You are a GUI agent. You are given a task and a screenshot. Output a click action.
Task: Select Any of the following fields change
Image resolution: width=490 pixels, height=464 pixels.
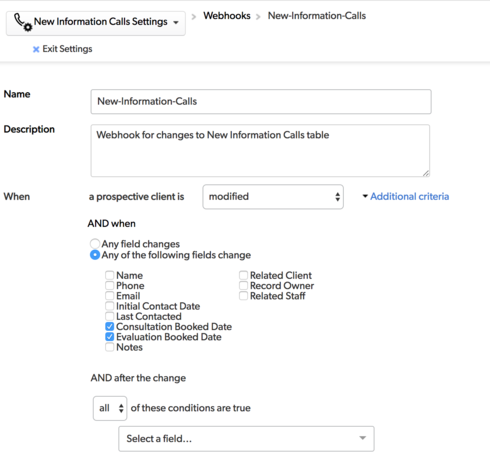tap(95, 255)
